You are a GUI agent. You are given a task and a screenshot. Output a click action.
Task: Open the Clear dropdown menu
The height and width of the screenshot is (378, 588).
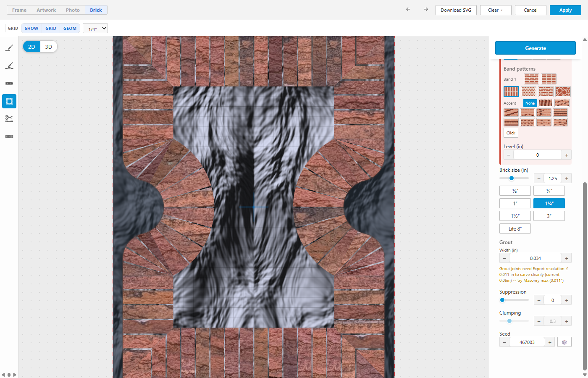point(496,10)
